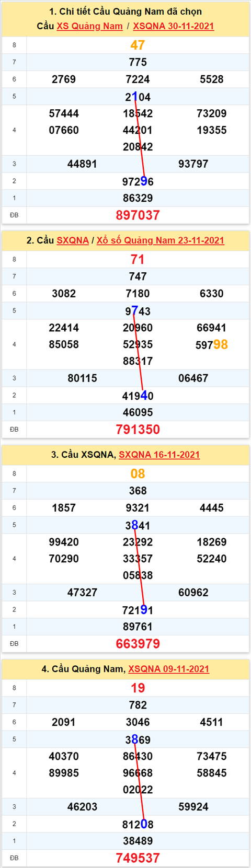Select the number 80115
251x868 pixels.
coord(82,378)
